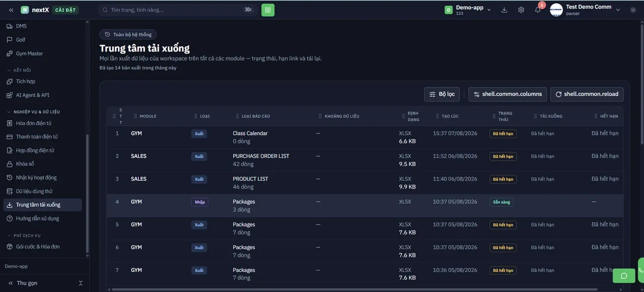Viewport: 644px width, 292px height.
Task: Open the settings gear in the top bar
Action: (x=521, y=10)
